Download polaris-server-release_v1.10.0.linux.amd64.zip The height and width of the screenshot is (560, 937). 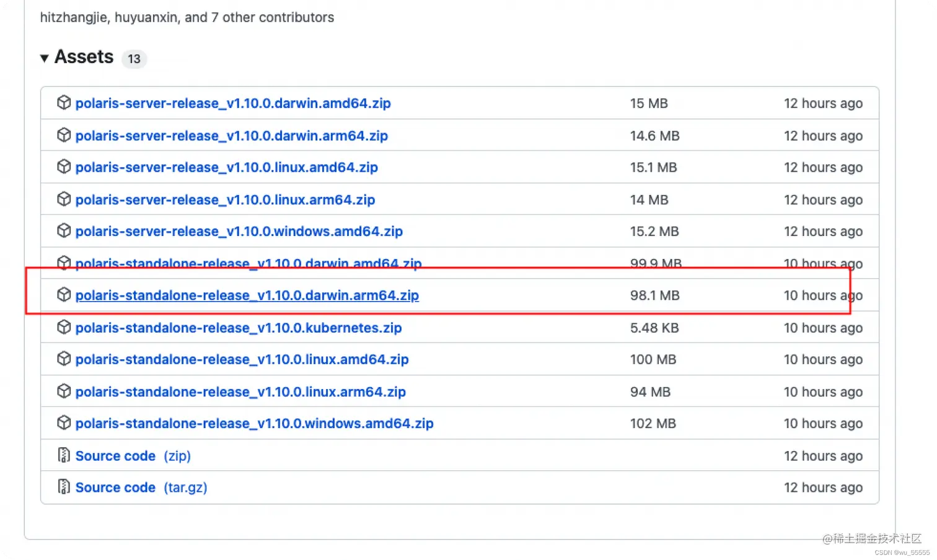point(227,167)
